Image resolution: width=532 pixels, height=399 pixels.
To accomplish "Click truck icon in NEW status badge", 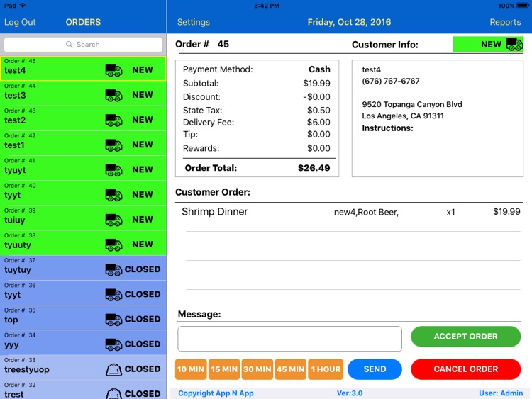I will click(x=514, y=45).
